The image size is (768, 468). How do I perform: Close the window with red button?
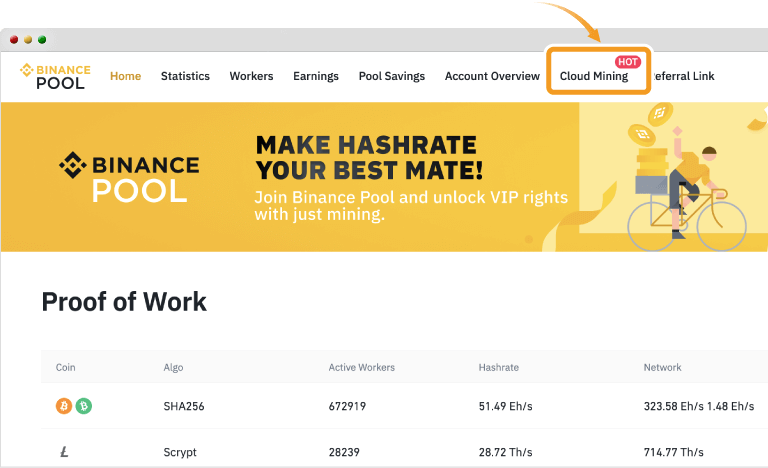(14, 40)
